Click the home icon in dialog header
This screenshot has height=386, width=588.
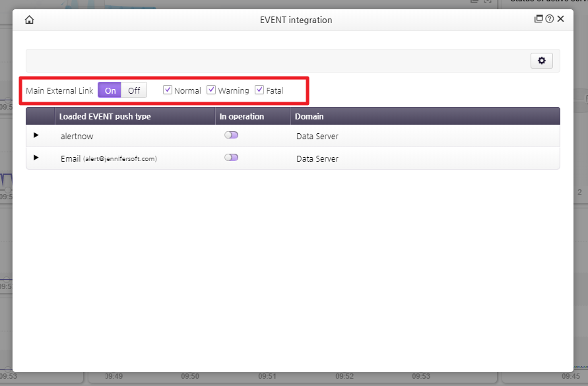tap(29, 20)
